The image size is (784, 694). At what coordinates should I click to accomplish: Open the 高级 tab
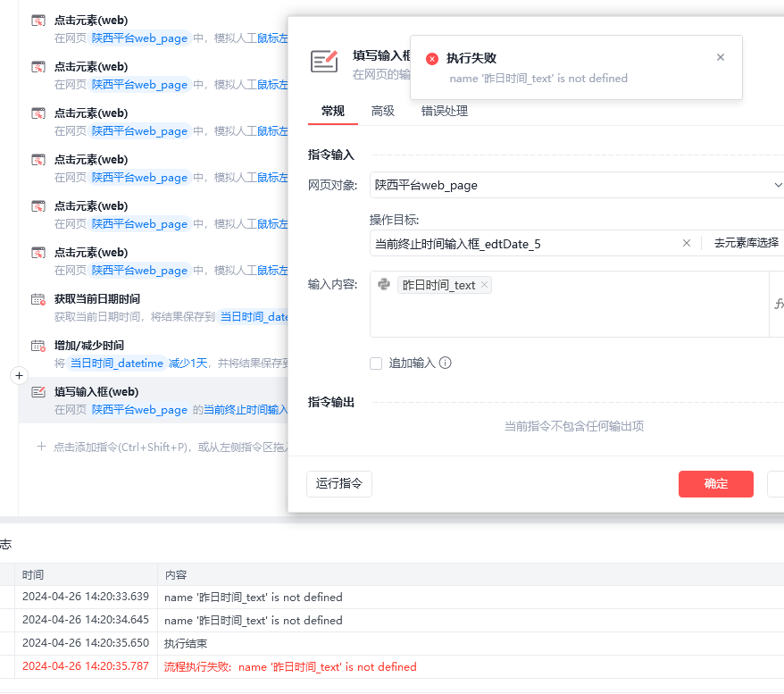(x=382, y=111)
